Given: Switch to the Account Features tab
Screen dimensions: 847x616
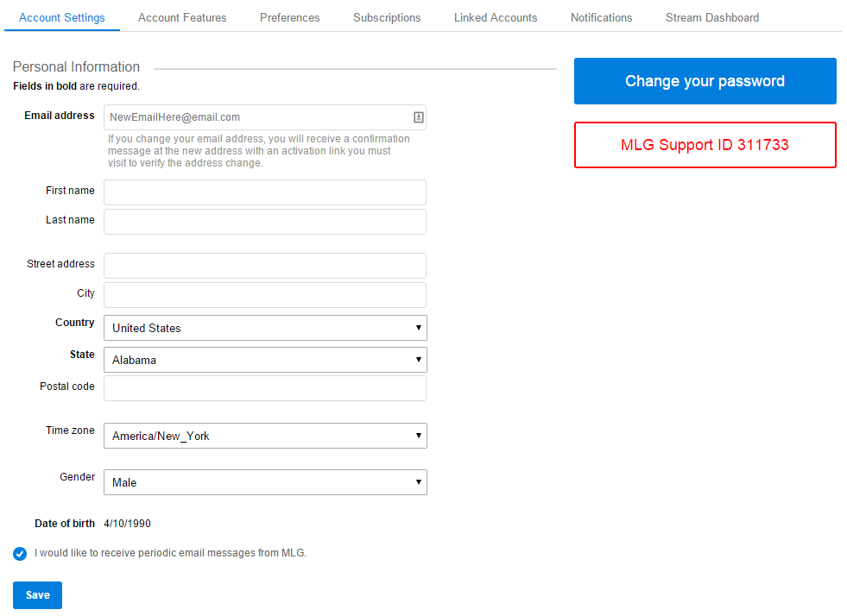Looking at the screenshot, I should click(182, 18).
